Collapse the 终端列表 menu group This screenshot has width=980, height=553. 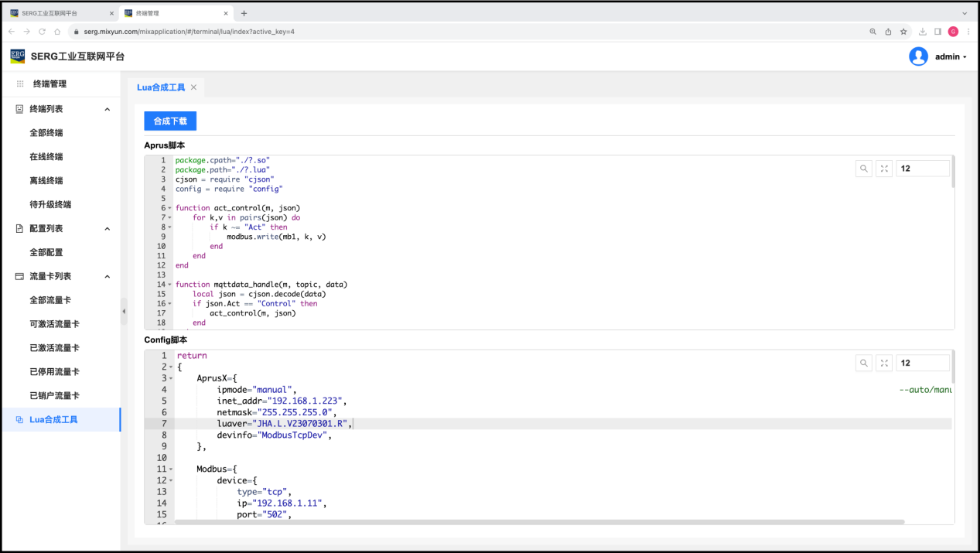(x=108, y=109)
